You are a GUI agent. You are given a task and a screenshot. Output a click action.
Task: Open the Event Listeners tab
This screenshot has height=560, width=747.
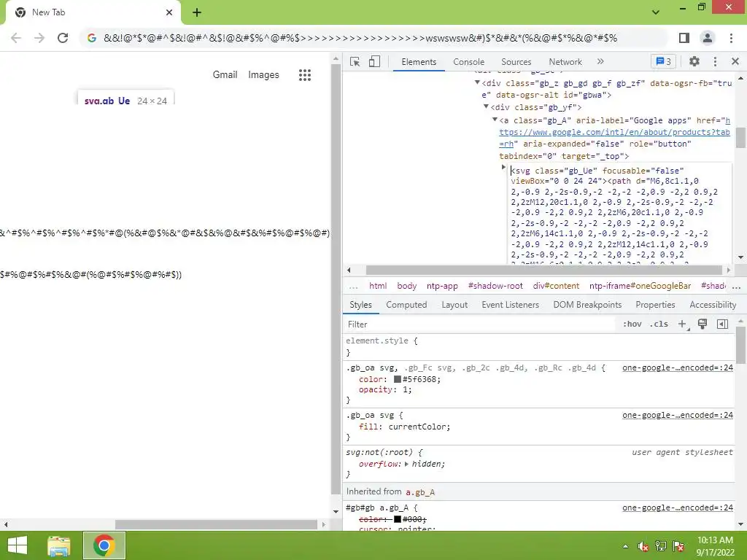pyautogui.click(x=510, y=305)
